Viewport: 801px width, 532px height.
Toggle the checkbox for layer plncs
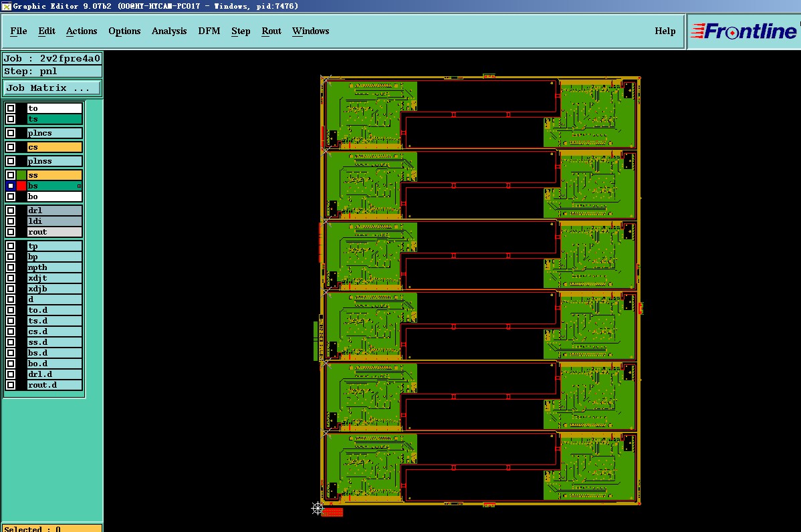coord(11,133)
